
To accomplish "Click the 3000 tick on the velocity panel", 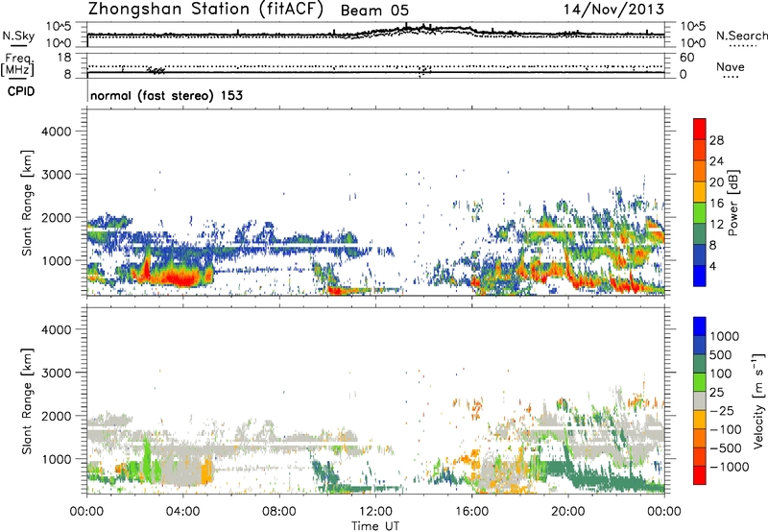I will [56, 373].
